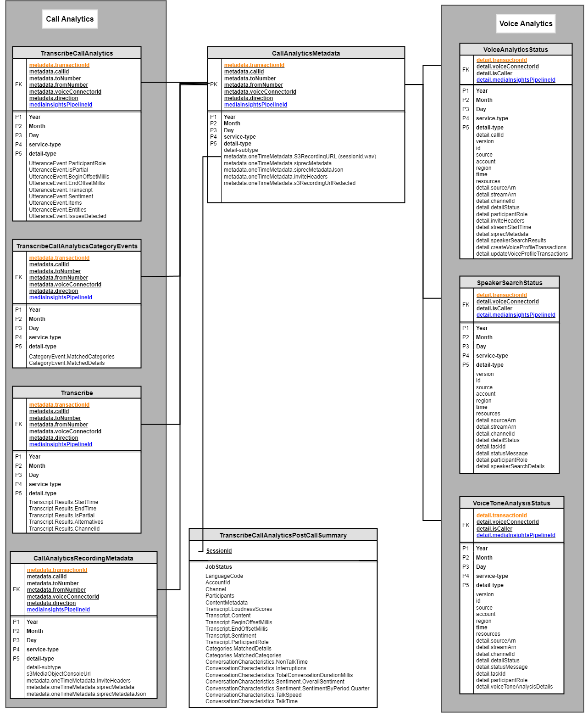Select LanguageCode in PostCallSummary table
The height and width of the screenshot is (717, 588).
coord(224,576)
